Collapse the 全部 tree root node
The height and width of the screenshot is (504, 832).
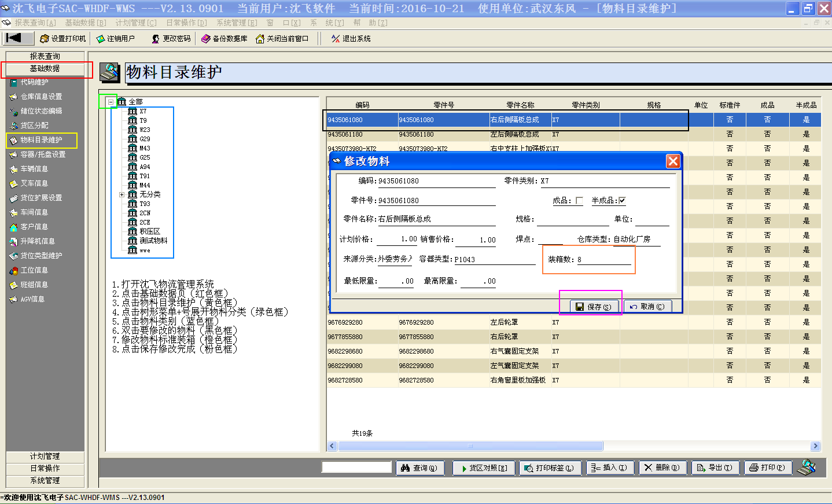point(111,102)
